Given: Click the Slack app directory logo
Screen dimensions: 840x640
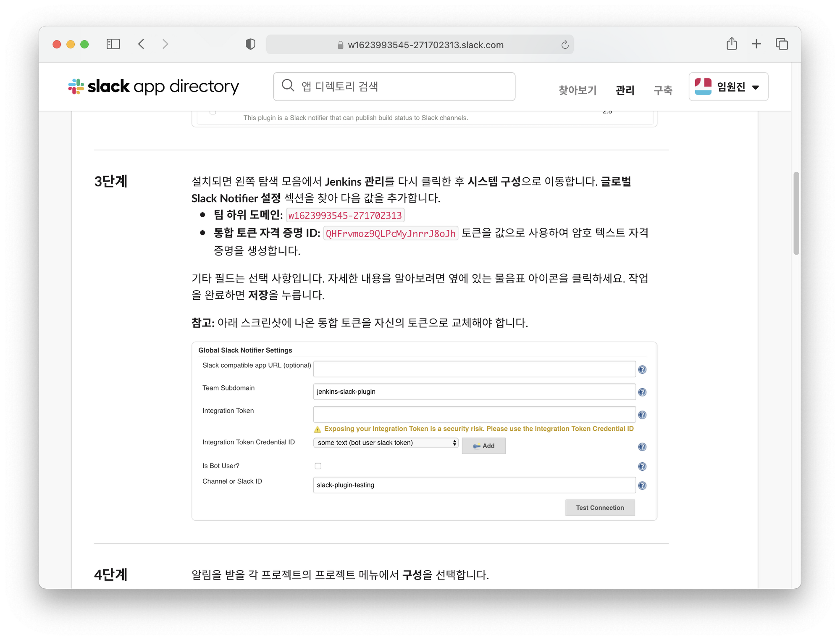Looking at the screenshot, I should click(154, 87).
